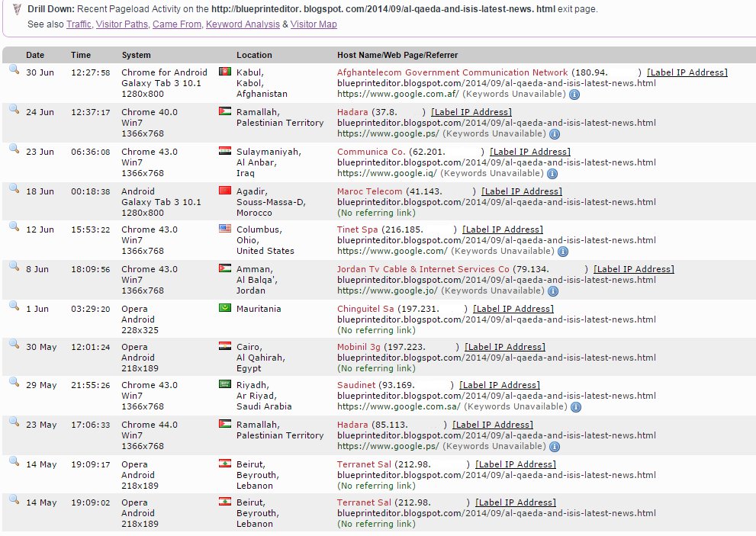
Task: Click info icon after google.iq keywords
Action: coord(552,174)
